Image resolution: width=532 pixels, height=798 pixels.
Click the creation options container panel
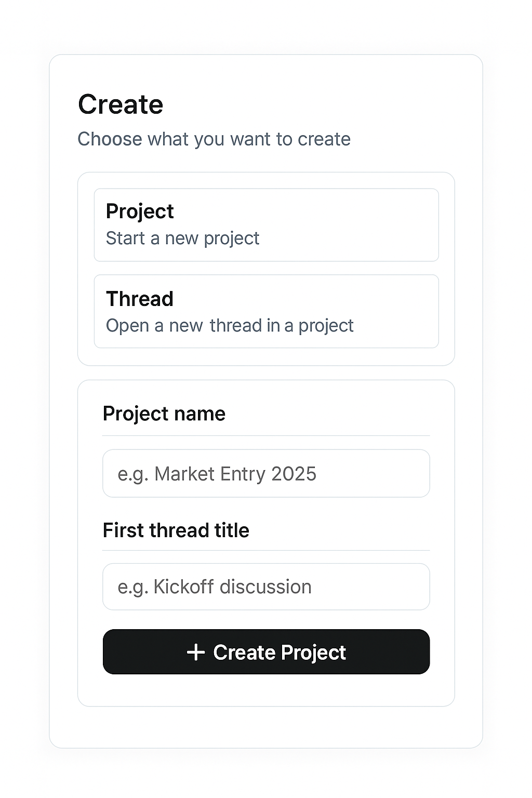tap(266, 356)
